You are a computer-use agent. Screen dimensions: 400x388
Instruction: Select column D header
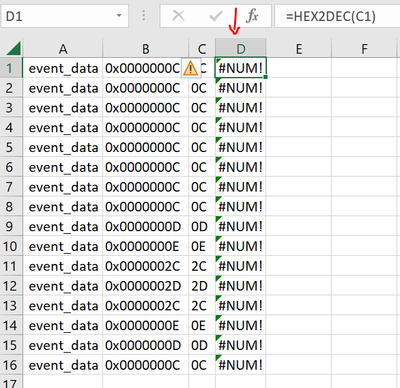241,49
